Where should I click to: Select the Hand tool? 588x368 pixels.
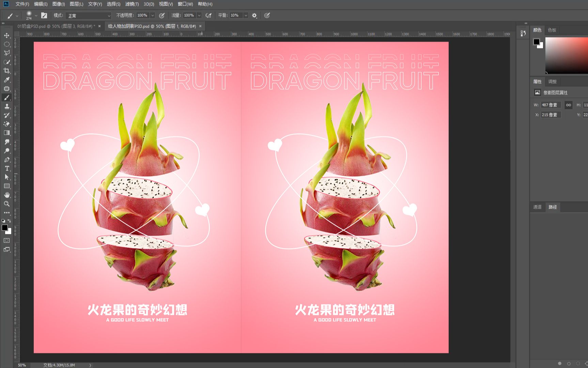point(7,195)
